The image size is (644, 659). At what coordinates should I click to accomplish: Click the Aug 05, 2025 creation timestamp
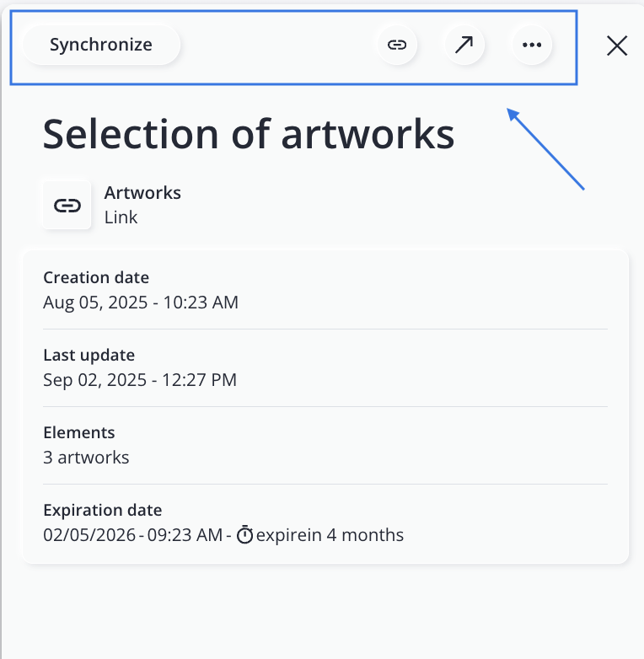141,302
